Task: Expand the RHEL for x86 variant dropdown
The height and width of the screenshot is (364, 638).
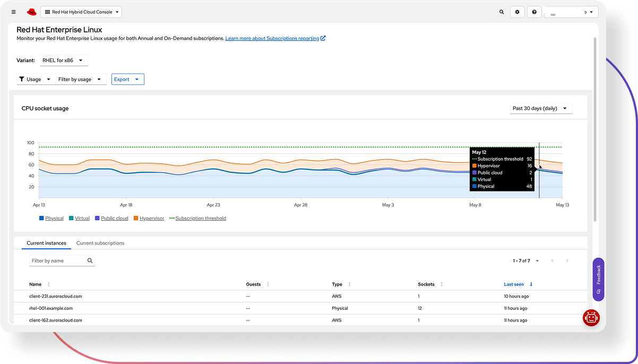Action: click(63, 60)
